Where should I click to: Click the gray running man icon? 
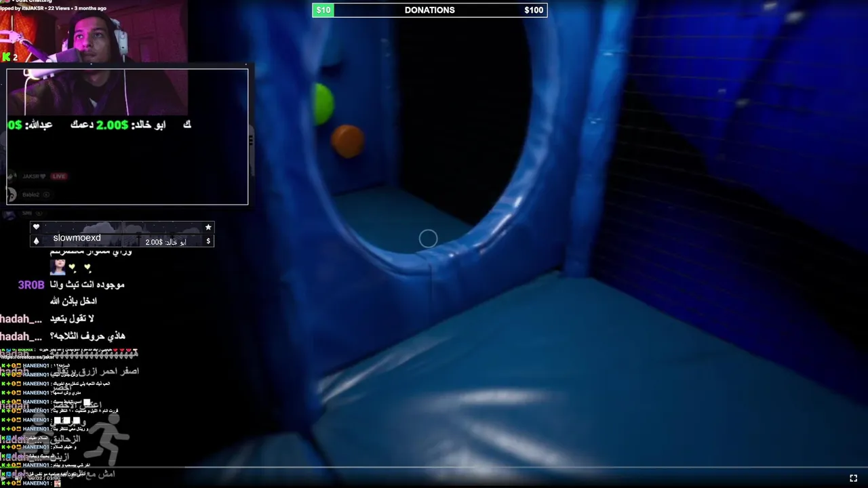106,439
